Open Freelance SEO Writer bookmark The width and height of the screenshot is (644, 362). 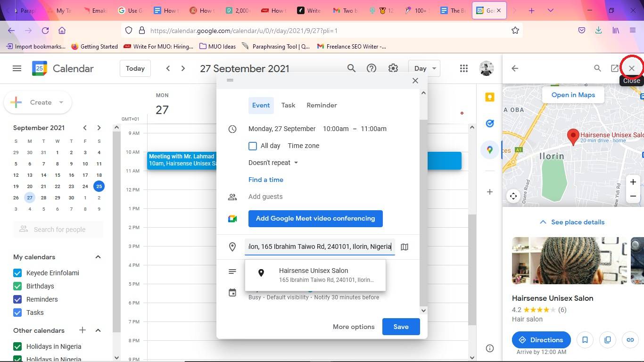point(351,46)
